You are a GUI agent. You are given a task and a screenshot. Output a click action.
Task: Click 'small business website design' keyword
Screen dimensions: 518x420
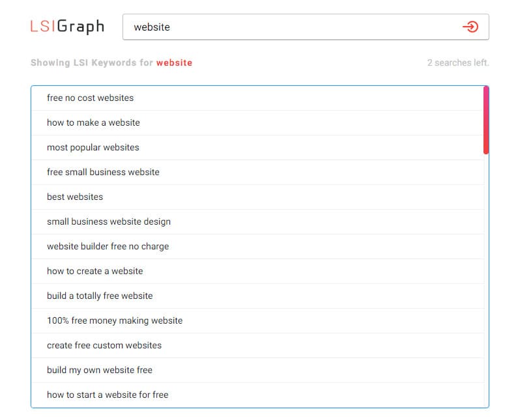click(109, 221)
